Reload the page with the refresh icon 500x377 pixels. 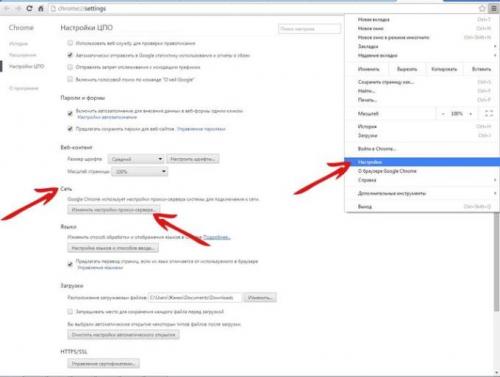(x=29, y=8)
